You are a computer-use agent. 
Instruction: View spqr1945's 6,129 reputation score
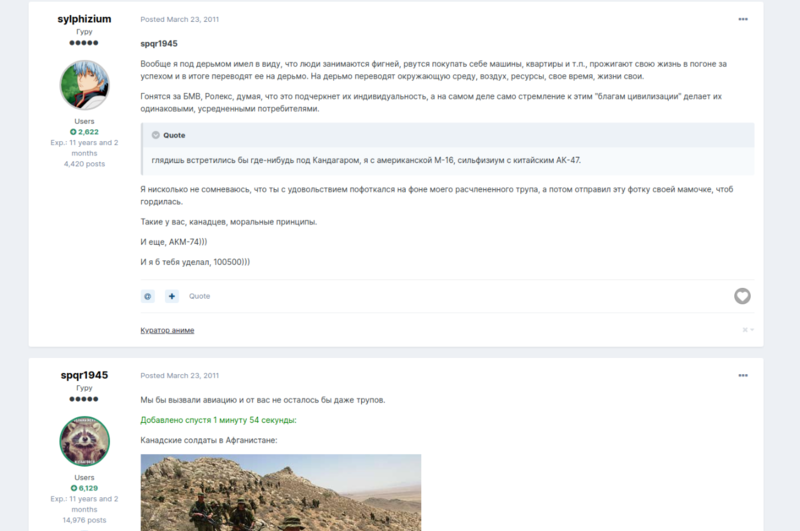coord(84,488)
